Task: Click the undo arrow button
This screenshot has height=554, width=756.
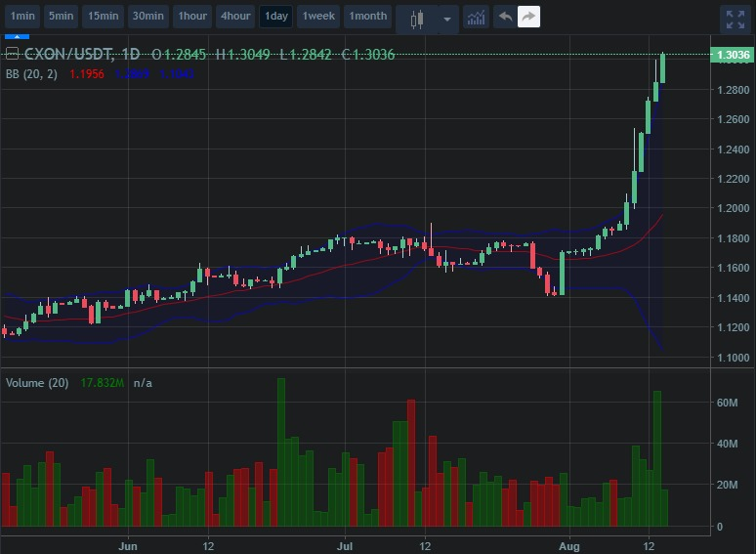Action: click(505, 18)
